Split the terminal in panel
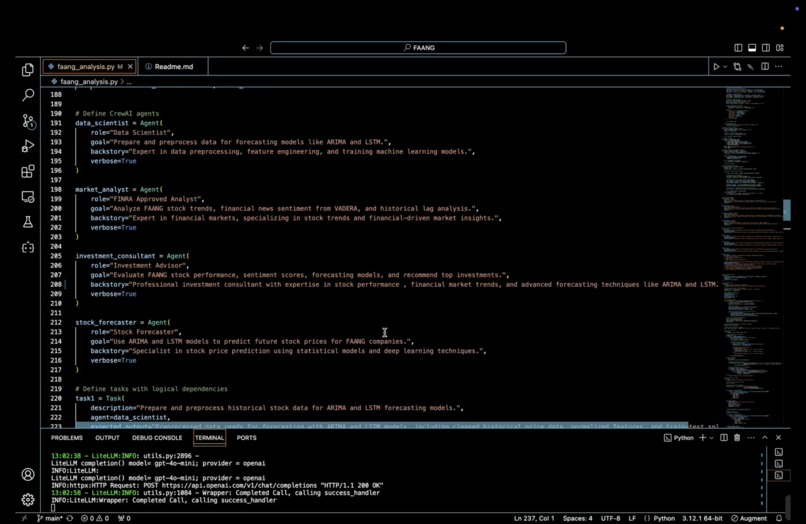Viewport: 806px width, 524px height. tap(724, 438)
